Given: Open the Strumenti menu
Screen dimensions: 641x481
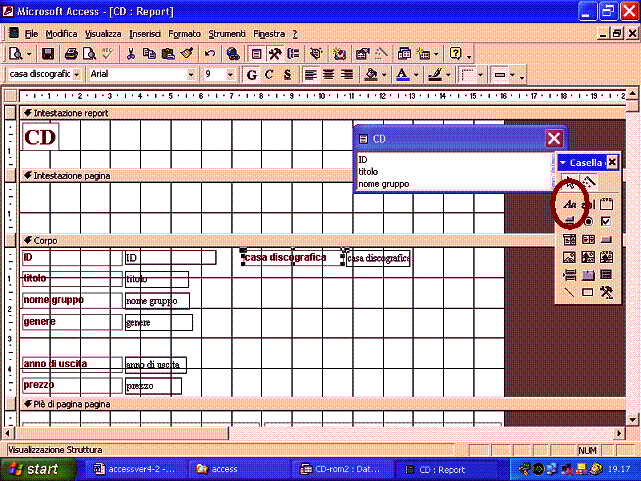Looking at the screenshot, I should coord(227,34).
